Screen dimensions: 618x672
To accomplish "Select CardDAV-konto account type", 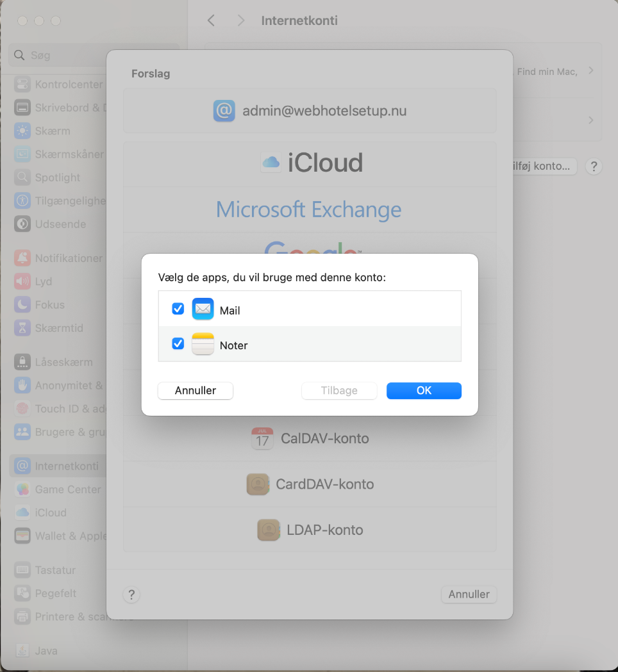I will point(310,484).
